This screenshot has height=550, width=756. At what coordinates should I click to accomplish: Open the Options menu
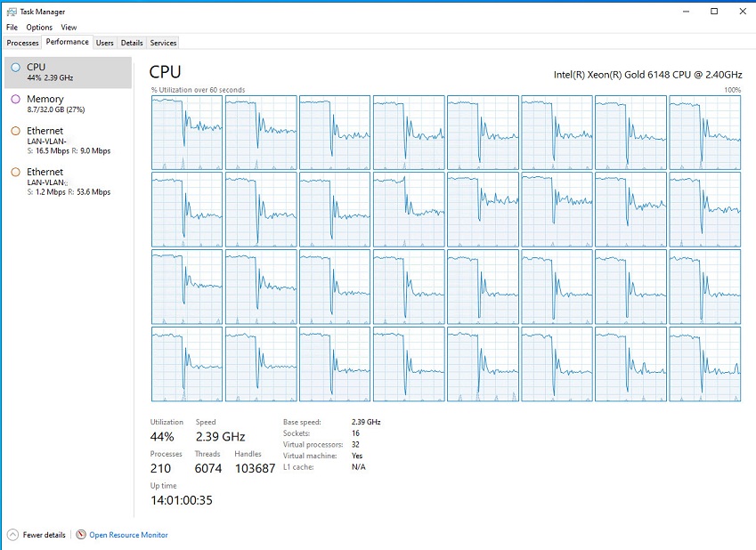39,28
